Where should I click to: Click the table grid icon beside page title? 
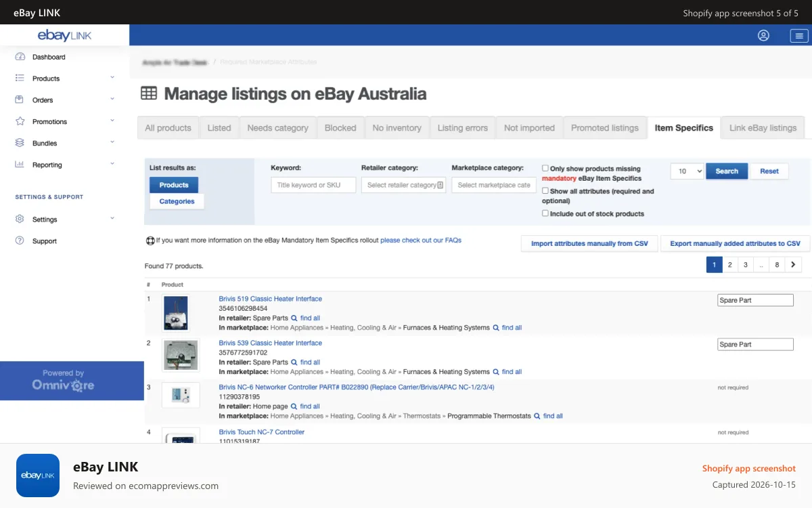[x=149, y=93]
